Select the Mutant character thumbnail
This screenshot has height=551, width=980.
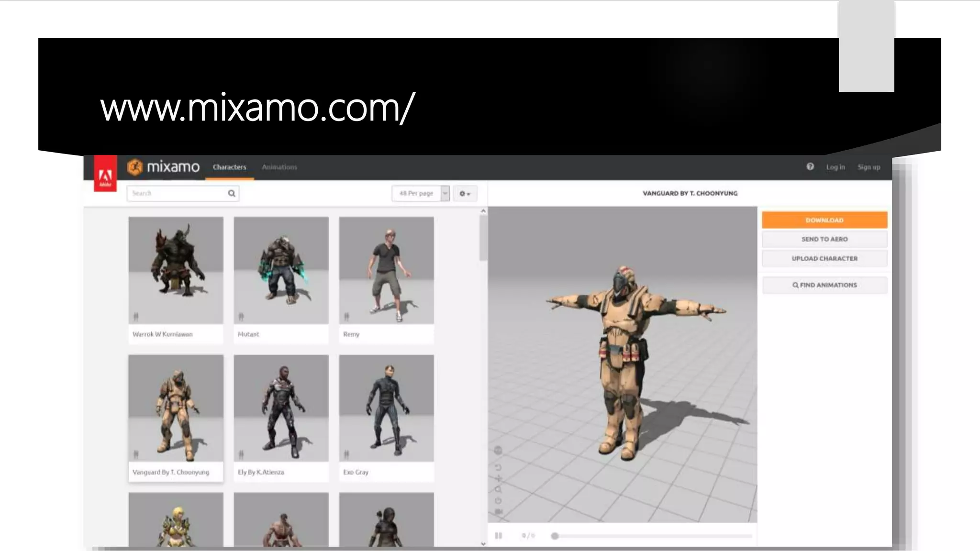281,271
